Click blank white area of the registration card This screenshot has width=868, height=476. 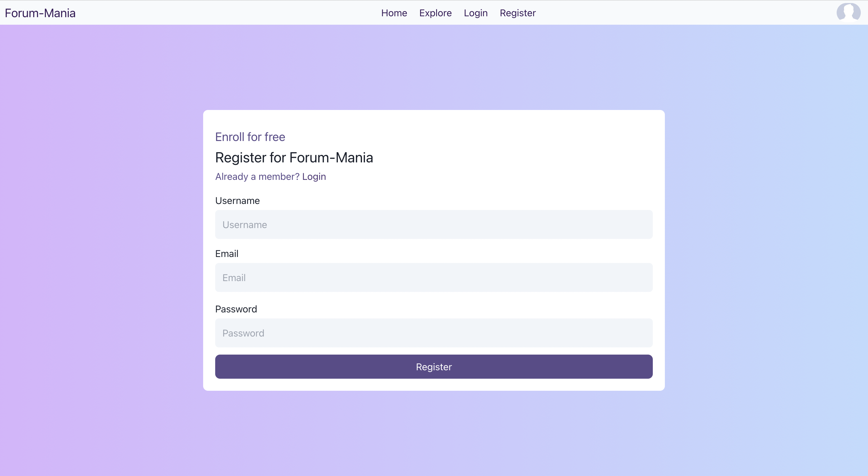pos(505,152)
